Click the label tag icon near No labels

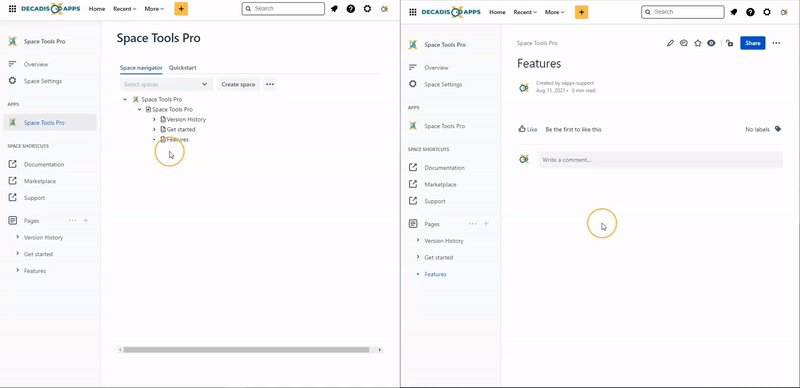(x=778, y=129)
